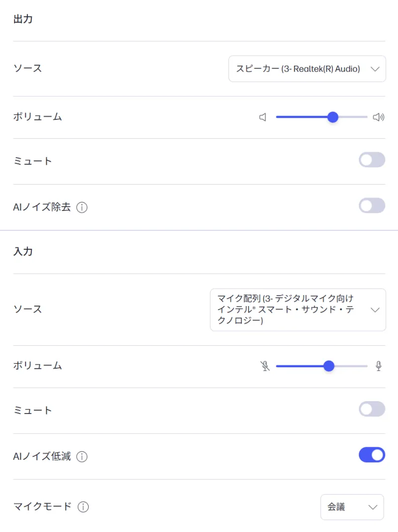This screenshot has width=398, height=532.
Task: Toggle the output ミュート switch
Action: [x=372, y=160]
